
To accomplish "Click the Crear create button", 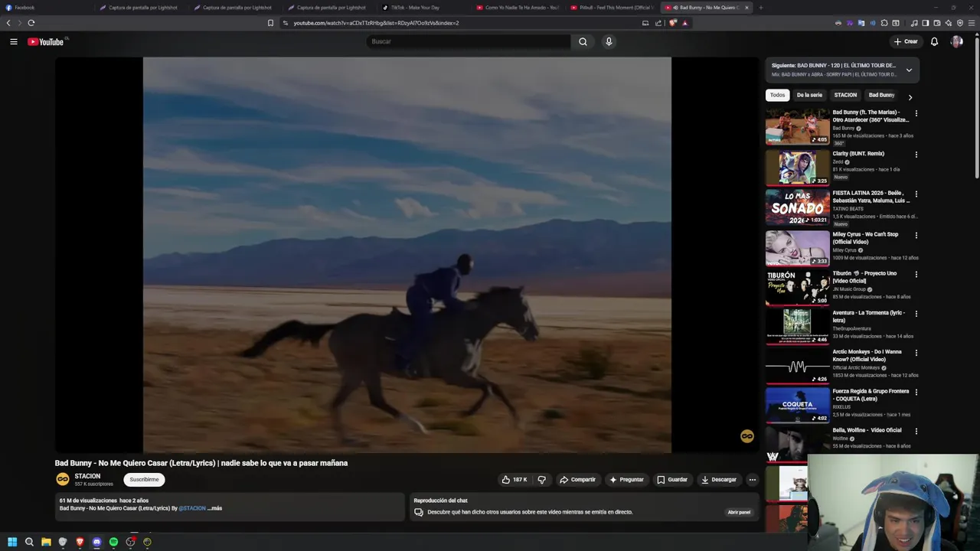I will tap(905, 41).
